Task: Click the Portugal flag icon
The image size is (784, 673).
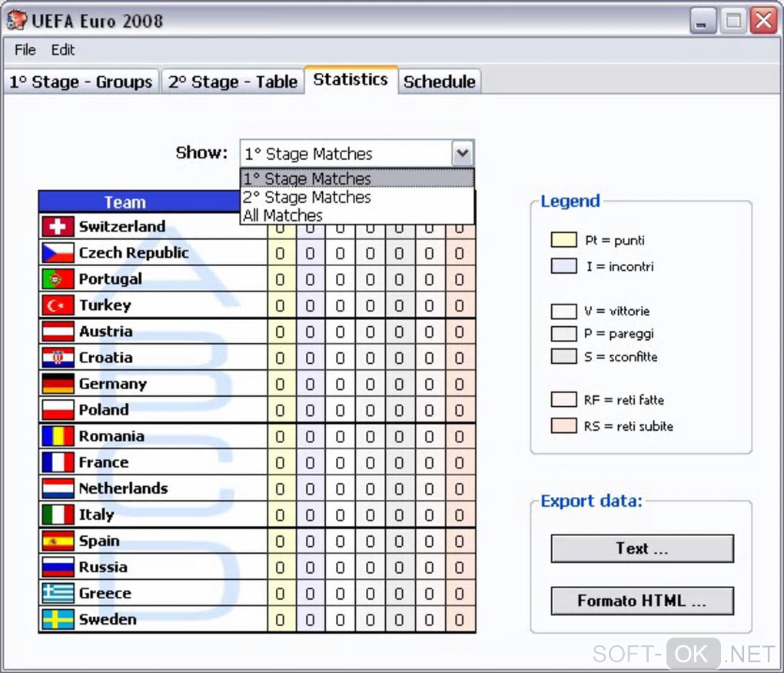Action: (x=58, y=278)
